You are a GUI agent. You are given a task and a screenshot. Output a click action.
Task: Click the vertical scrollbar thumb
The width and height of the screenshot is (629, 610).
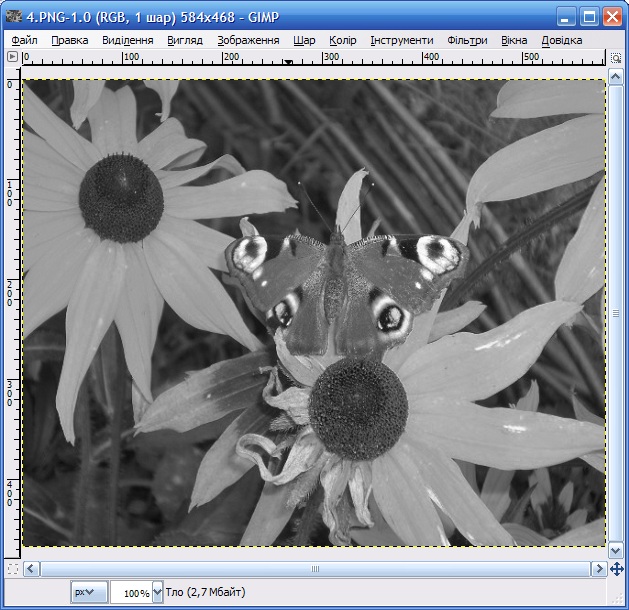pos(616,313)
